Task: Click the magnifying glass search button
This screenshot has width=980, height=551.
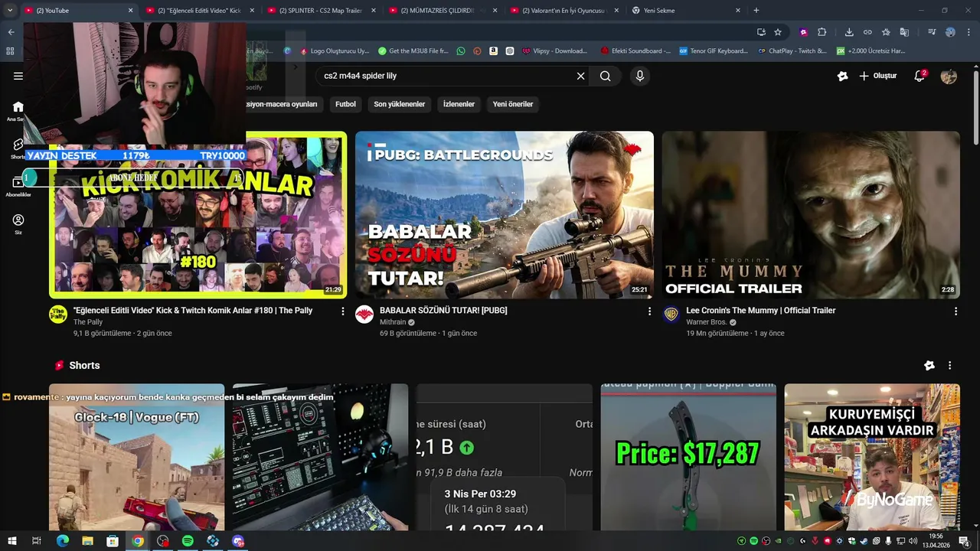Action: (605, 76)
